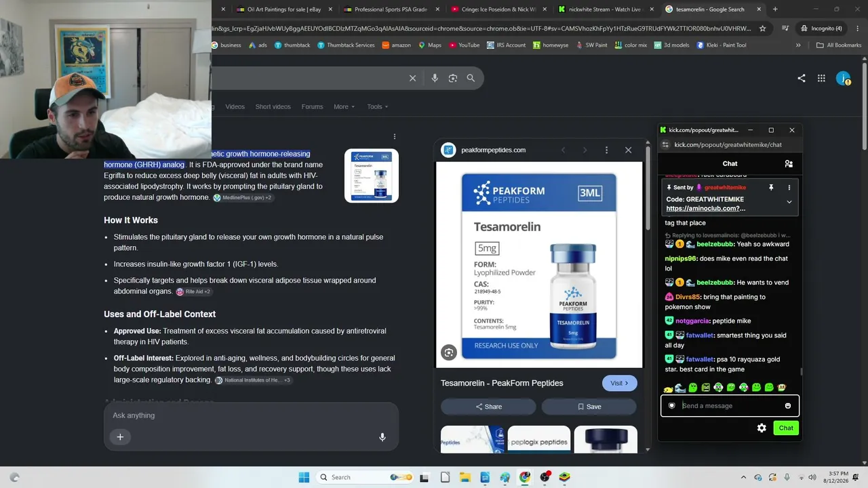
Task: Select the Short videos search filter
Action: tap(273, 106)
